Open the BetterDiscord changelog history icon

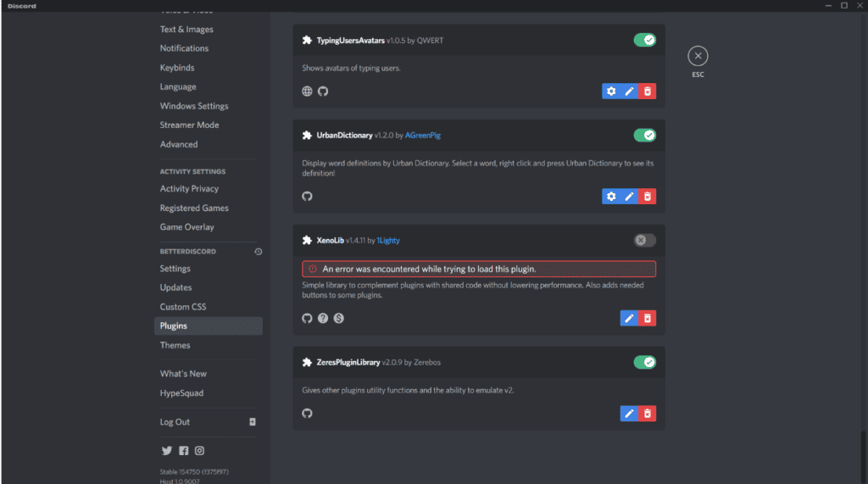[x=258, y=252]
